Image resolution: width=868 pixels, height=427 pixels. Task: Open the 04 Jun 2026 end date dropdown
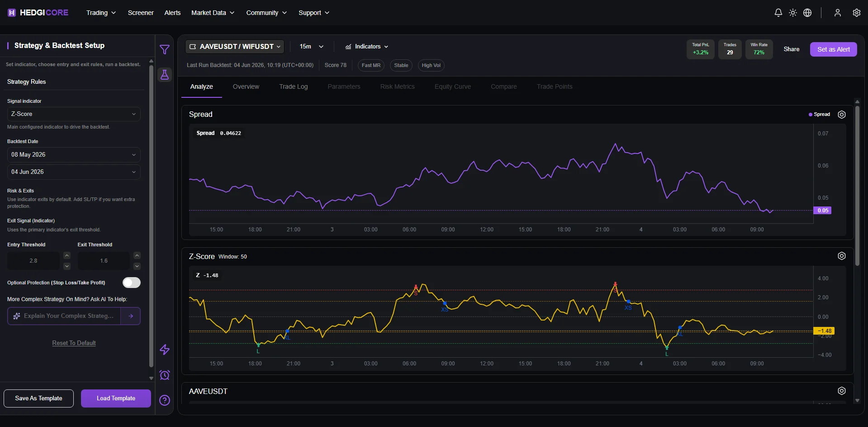point(74,172)
